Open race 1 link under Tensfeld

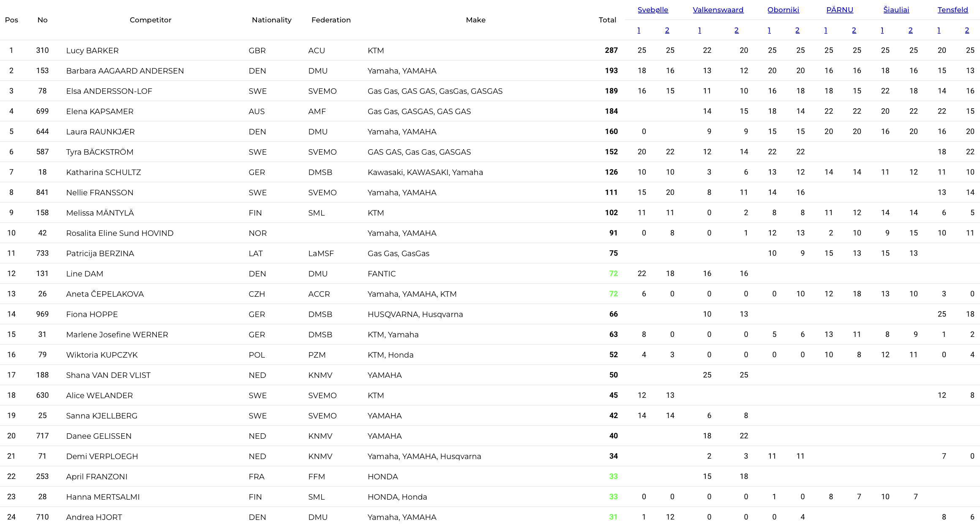pos(939,30)
